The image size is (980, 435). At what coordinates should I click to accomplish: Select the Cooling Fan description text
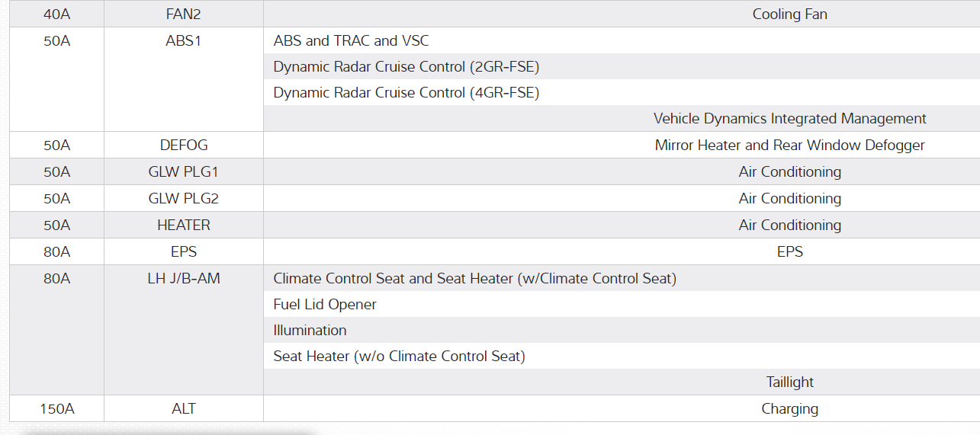[x=789, y=14]
